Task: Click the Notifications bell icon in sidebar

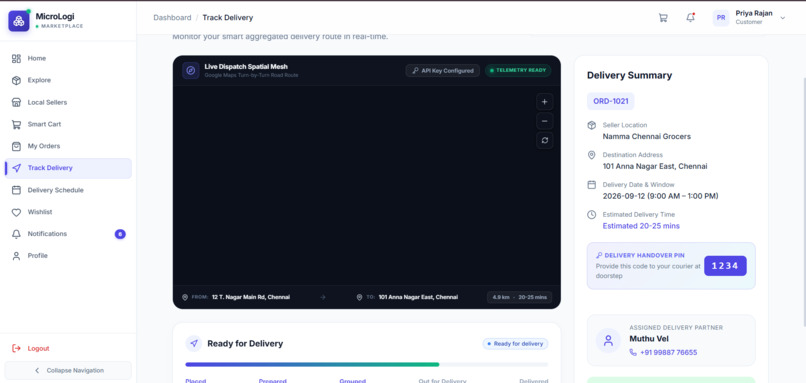Action: pos(16,234)
